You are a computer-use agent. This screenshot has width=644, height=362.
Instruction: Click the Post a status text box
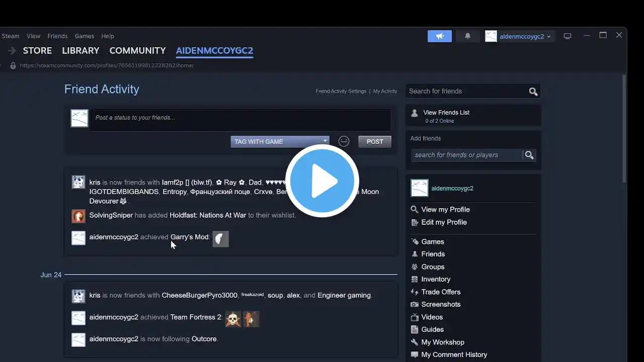[x=240, y=121]
